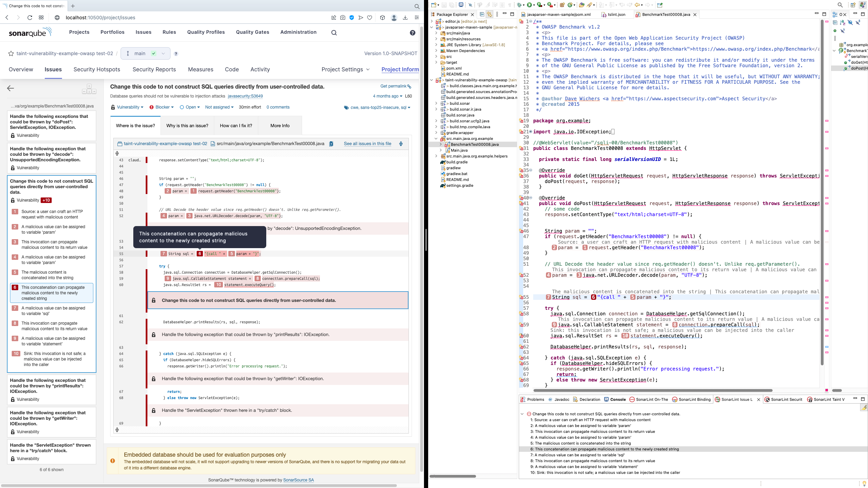The height and width of the screenshot is (488, 868).
Task: Click Project Information link
Action: [x=400, y=70]
